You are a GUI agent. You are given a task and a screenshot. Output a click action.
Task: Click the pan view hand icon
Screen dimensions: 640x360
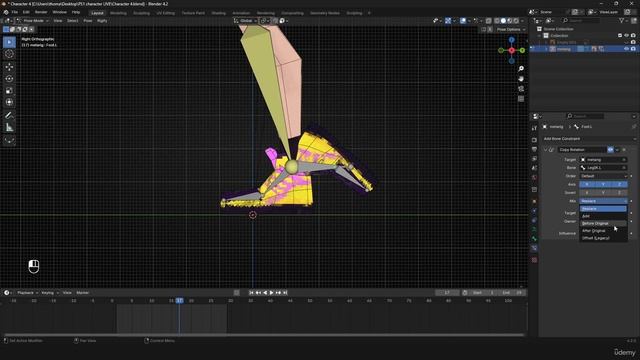coord(521,79)
